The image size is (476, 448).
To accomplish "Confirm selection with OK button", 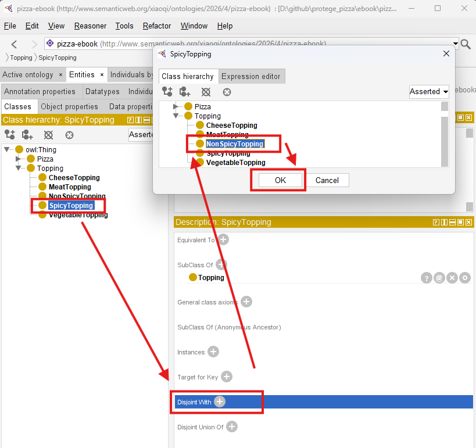I will pyautogui.click(x=280, y=180).
